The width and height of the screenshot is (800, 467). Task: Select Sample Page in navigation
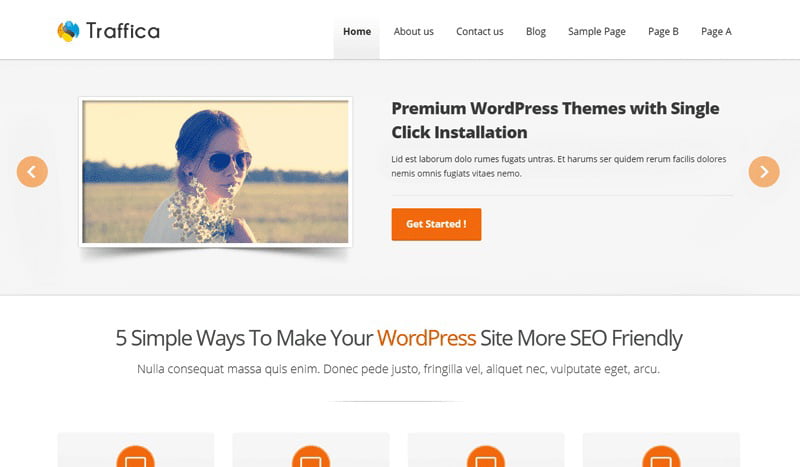tap(596, 32)
